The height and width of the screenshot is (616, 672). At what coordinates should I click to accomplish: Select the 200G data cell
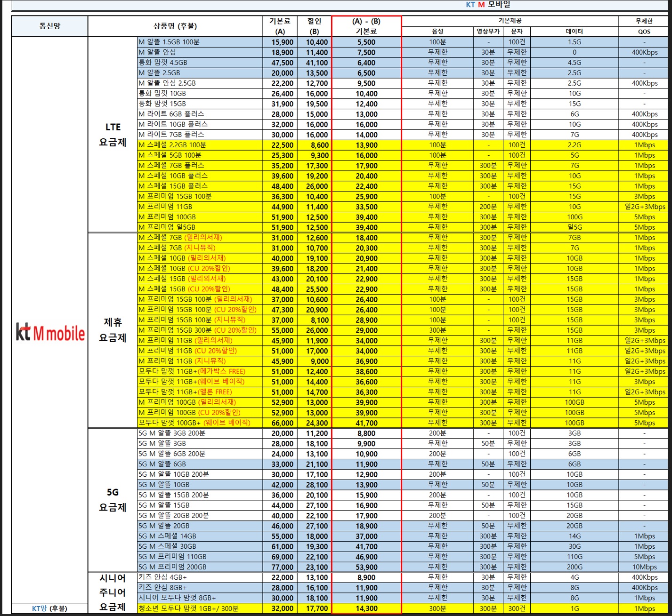pyautogui.click(x=575, y=567)
